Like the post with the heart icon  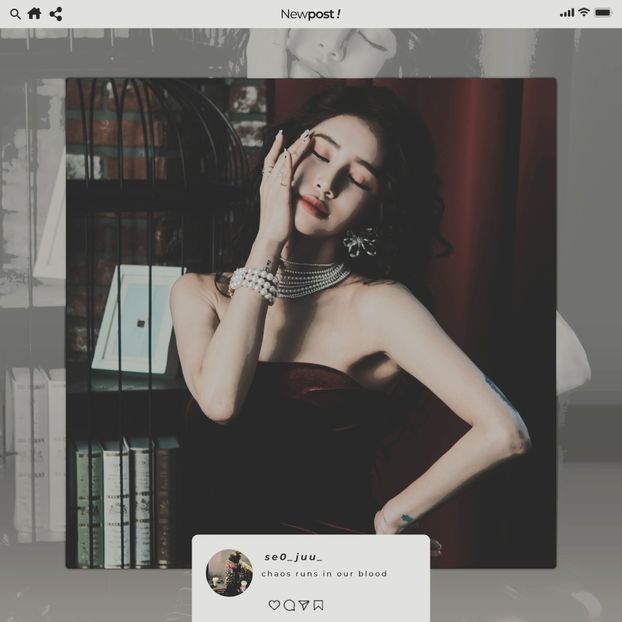[274, 605]
